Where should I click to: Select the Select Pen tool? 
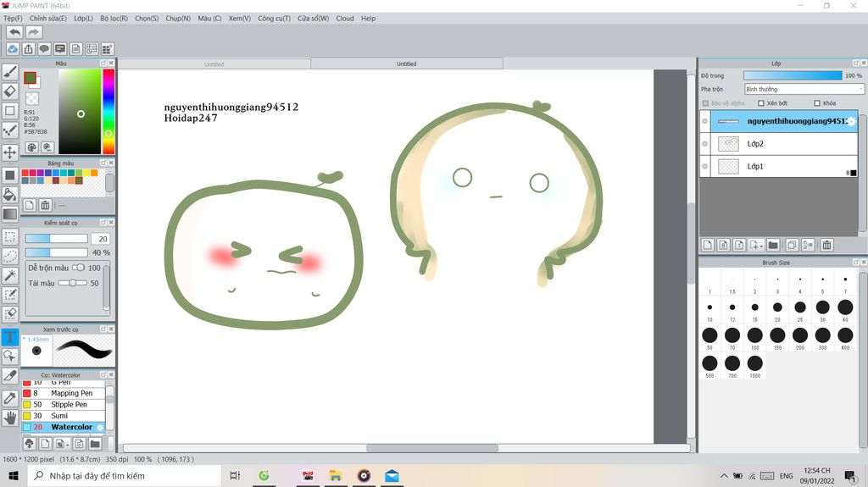point(10,295)
